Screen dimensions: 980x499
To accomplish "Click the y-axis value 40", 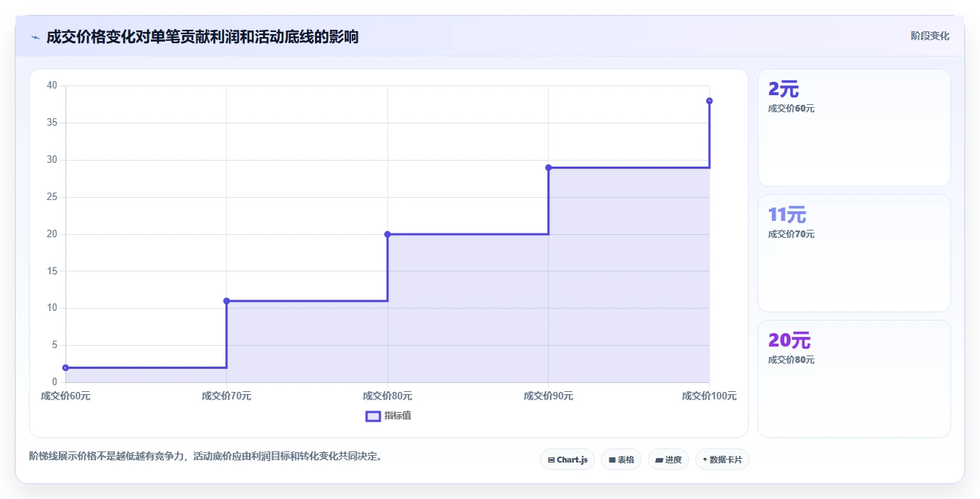I will [52, 86].
